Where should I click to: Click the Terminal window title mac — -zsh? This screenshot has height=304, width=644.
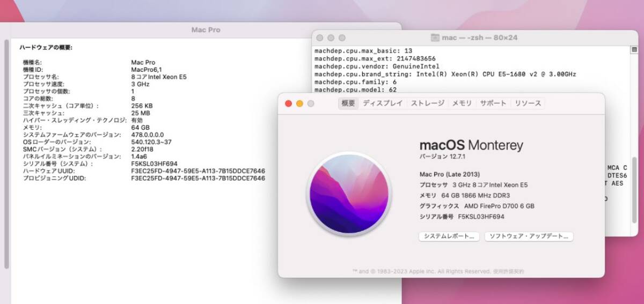[479, 38]
